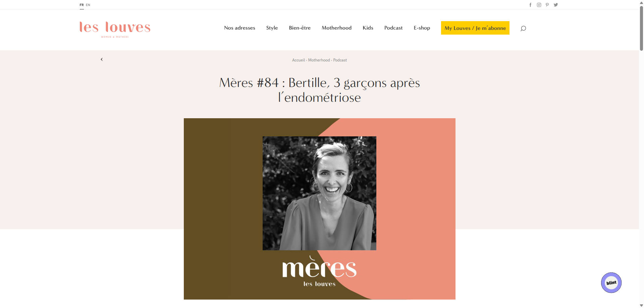The height and width of the screenshot is (308, 644).
Task: Open the Pinterest social icon
Action: pos(547,5)
